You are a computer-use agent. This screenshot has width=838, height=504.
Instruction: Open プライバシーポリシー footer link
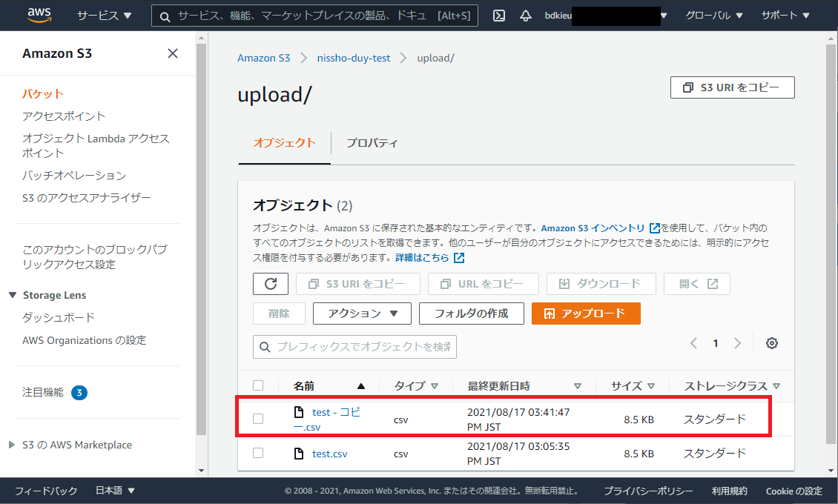coord(648,491)
